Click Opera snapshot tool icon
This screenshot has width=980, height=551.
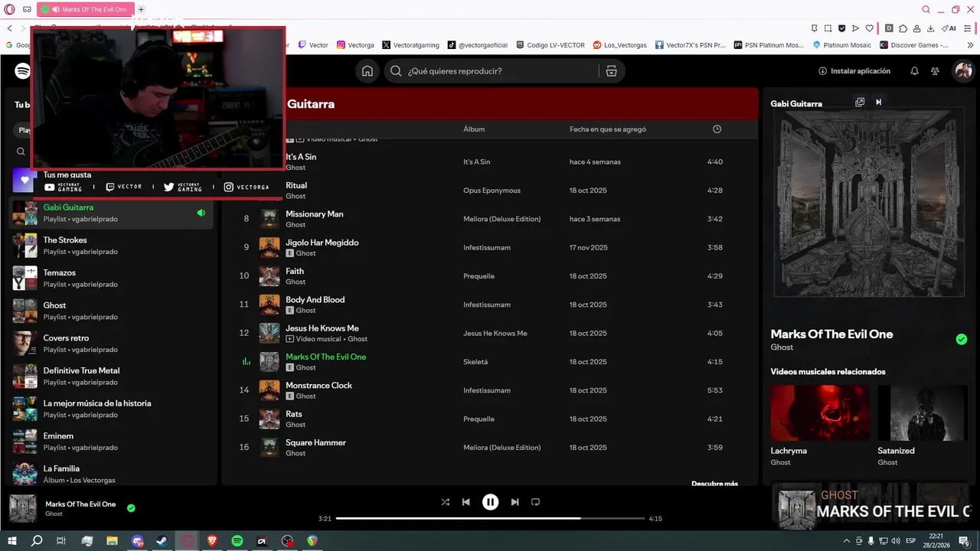click(x=827, y=28)
